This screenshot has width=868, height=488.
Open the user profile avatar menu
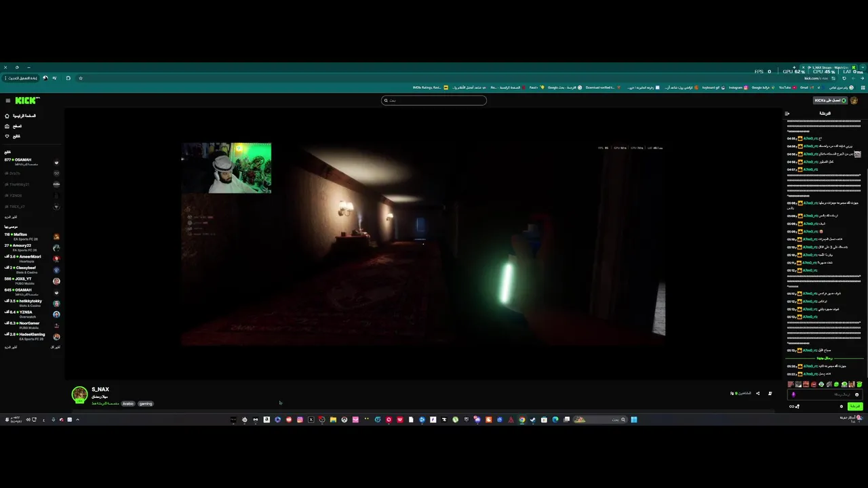click(854, 100)
